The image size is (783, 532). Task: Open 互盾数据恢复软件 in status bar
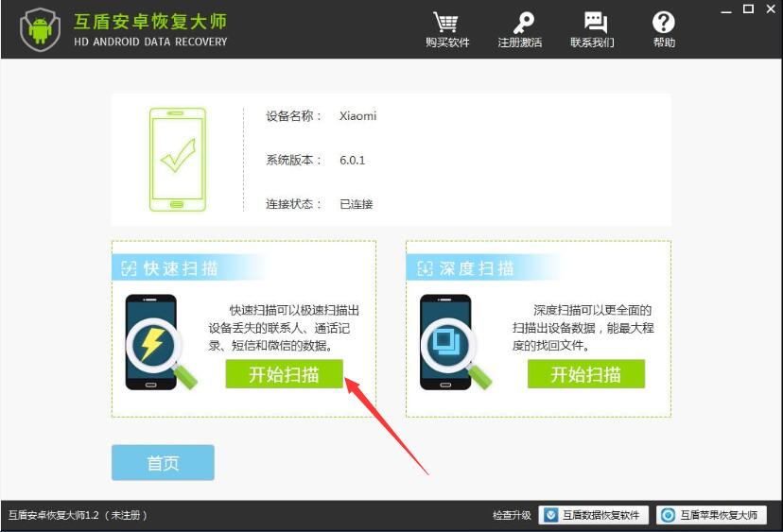pos(593,515)
